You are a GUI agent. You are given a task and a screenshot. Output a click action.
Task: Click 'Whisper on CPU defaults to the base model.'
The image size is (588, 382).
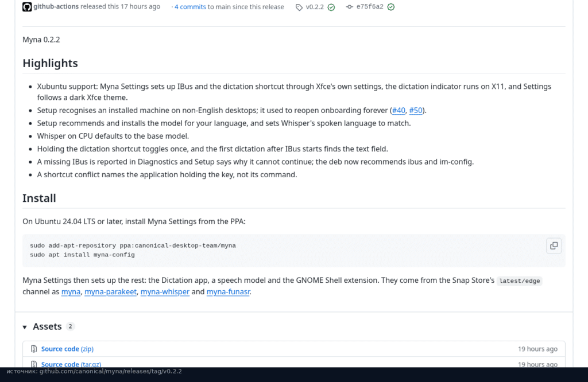point(113,137)
